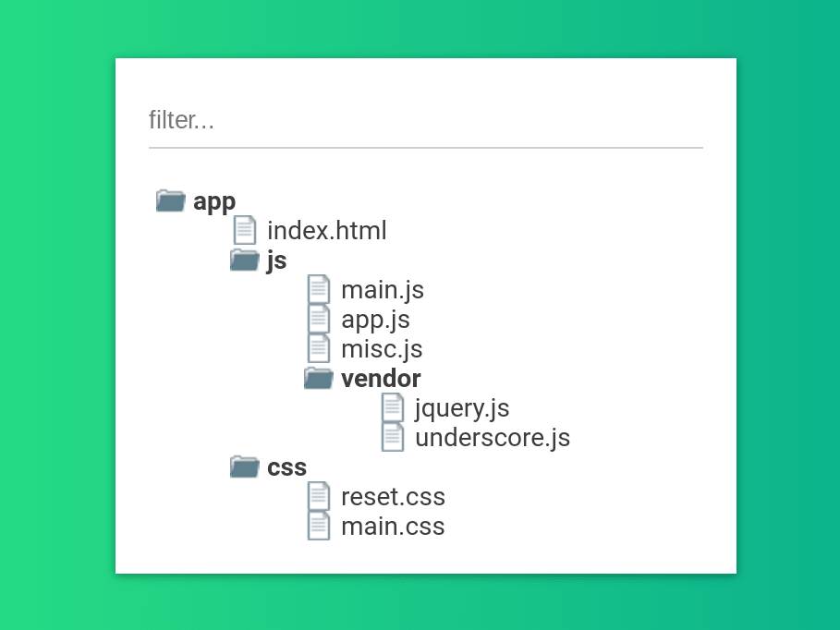
Task: Collapse the js folder
Action: coord(275,260)
